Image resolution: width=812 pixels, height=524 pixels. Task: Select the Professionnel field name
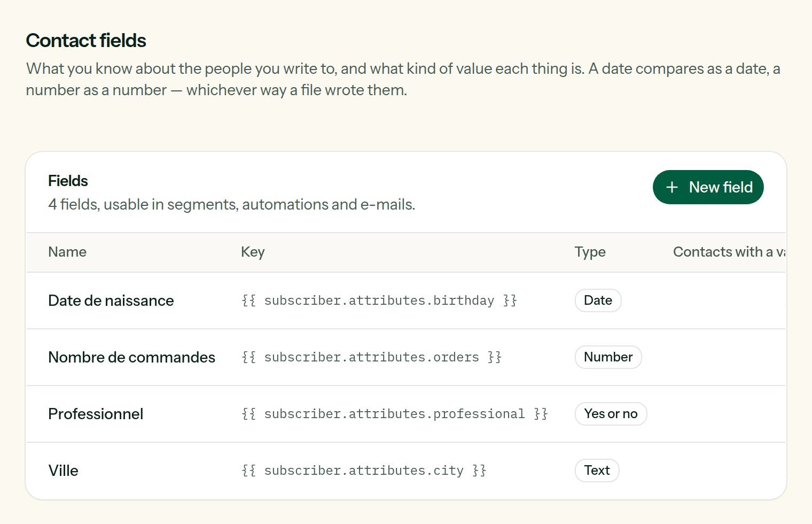tap(96, 414)
